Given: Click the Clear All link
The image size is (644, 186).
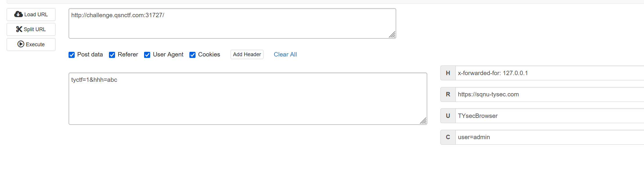Looking at the screenshot, I should coord(285,54).
